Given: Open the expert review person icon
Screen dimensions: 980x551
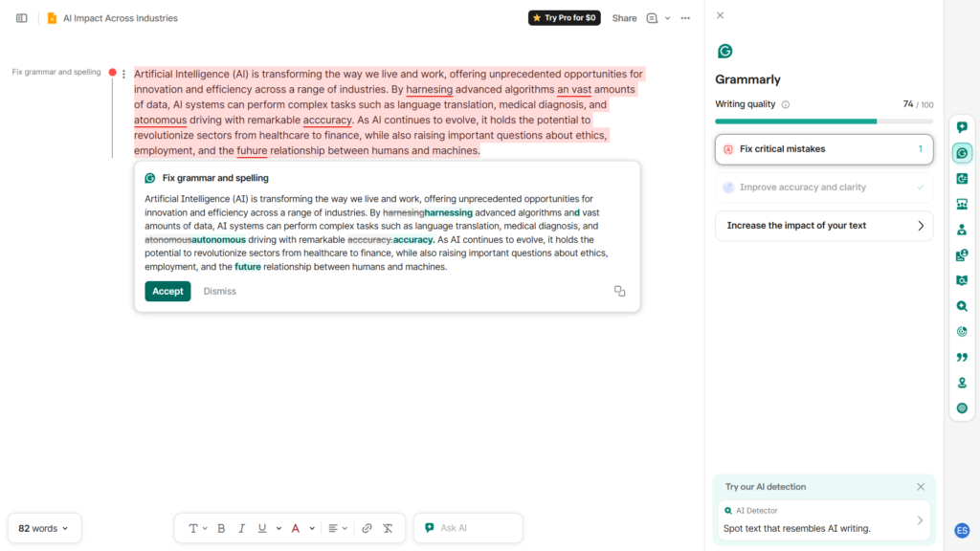Looking at the screenshot, I should tap(962, 230).
